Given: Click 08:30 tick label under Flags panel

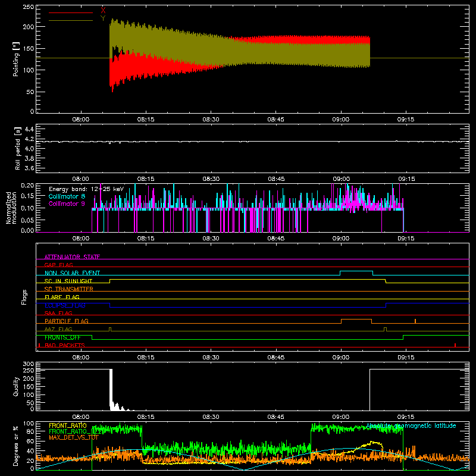Looking at the screenshot, I should click(x=211, y=358).
